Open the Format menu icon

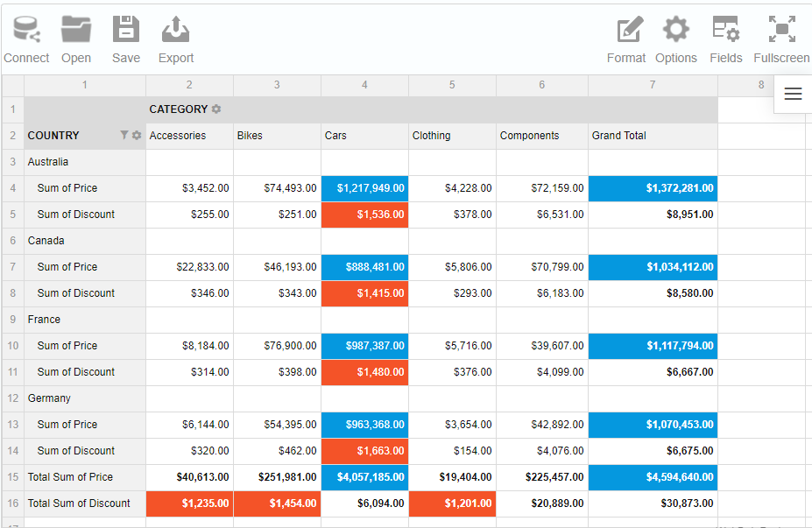pos(626,31)
